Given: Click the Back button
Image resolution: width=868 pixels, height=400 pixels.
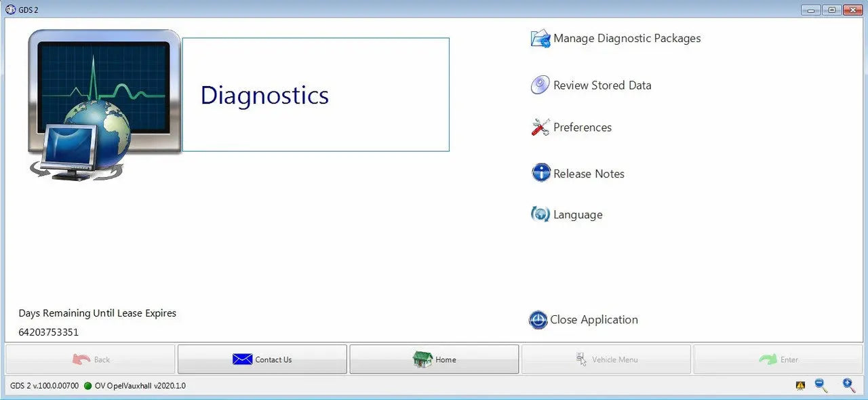Looking at the screenshot, I should tap(89, 359).
